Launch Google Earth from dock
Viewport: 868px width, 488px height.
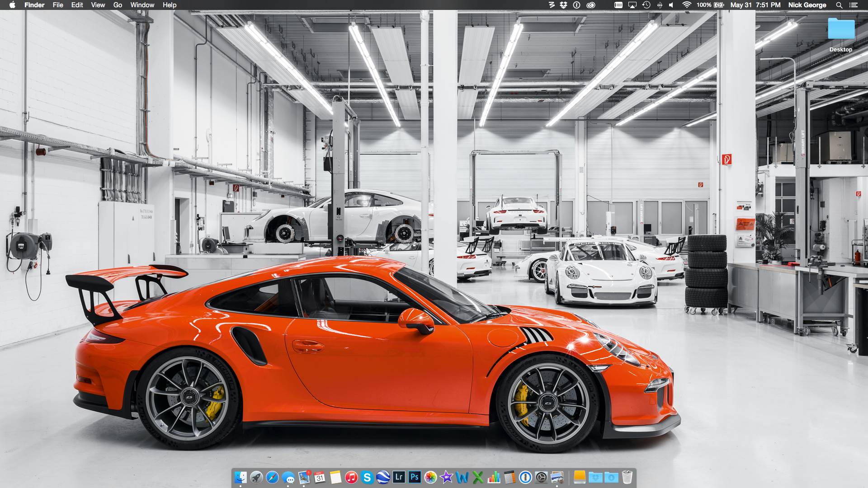click(x=383, y=477)
